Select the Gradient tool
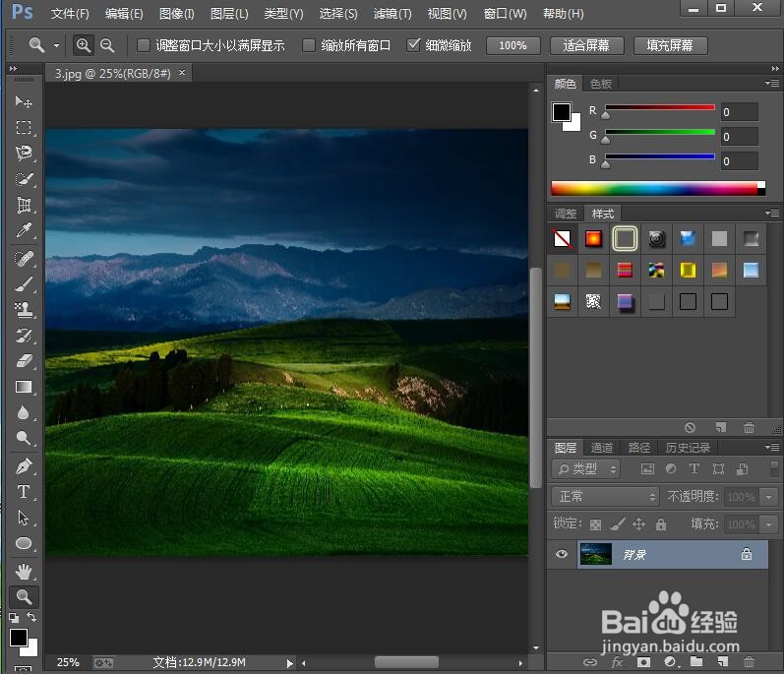Viewport: 784px width, 674px height. pos(23,387)
